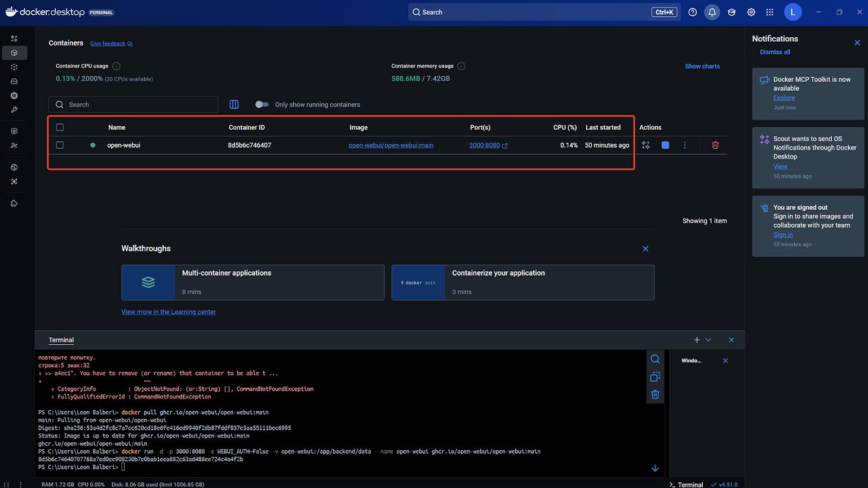The image size is (868, 488).
Task: Open the notifications bell
Action: pyautogui.click(x=712, y=12)
